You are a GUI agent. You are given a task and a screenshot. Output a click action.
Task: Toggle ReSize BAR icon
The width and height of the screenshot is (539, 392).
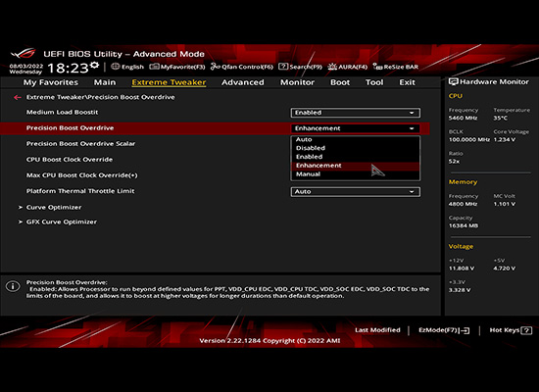(x=377, y=67)
